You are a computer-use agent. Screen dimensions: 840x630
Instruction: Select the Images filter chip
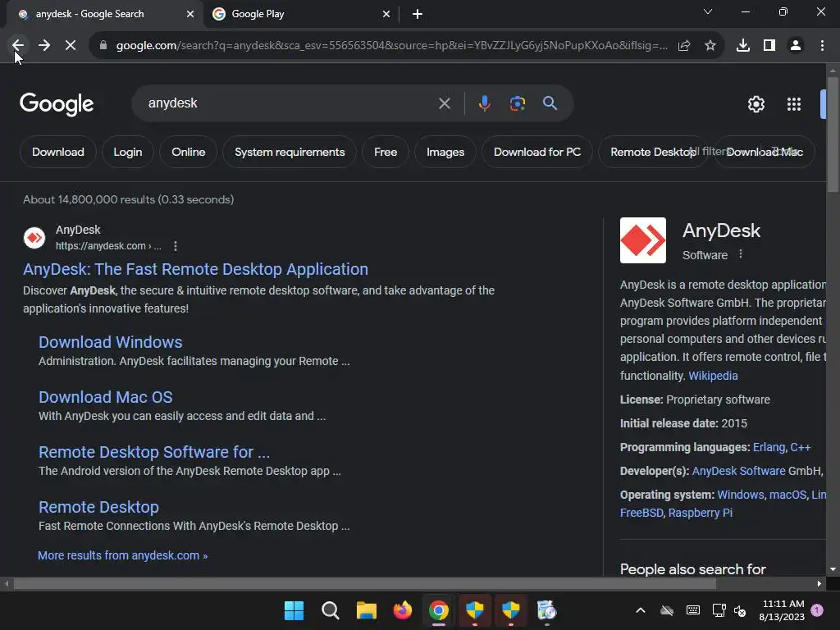pyautogui.click(x=445, y=152)
